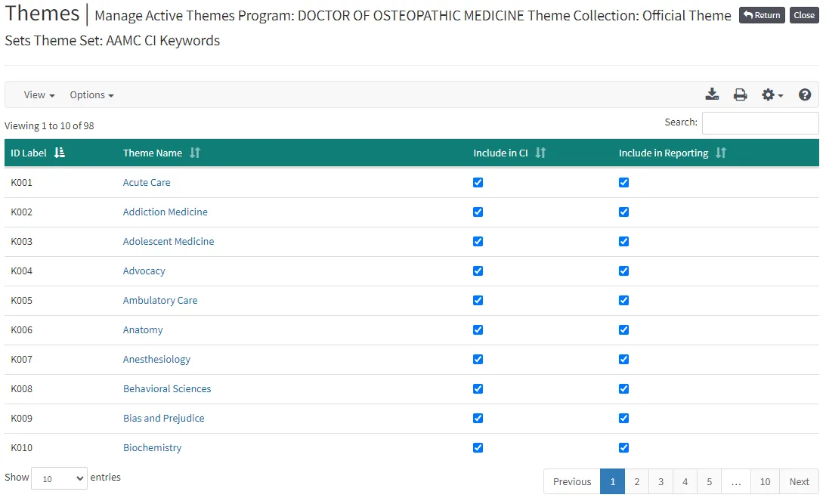Uncheck Include in CI for Acute Care
This screenshot has height=504, width=826.
coord(478,182)
